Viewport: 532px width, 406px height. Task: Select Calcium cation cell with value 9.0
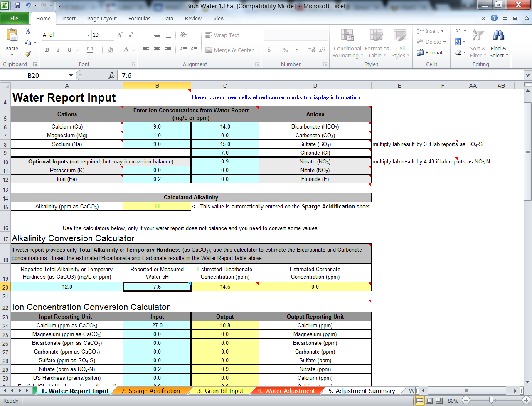point(157,126)
